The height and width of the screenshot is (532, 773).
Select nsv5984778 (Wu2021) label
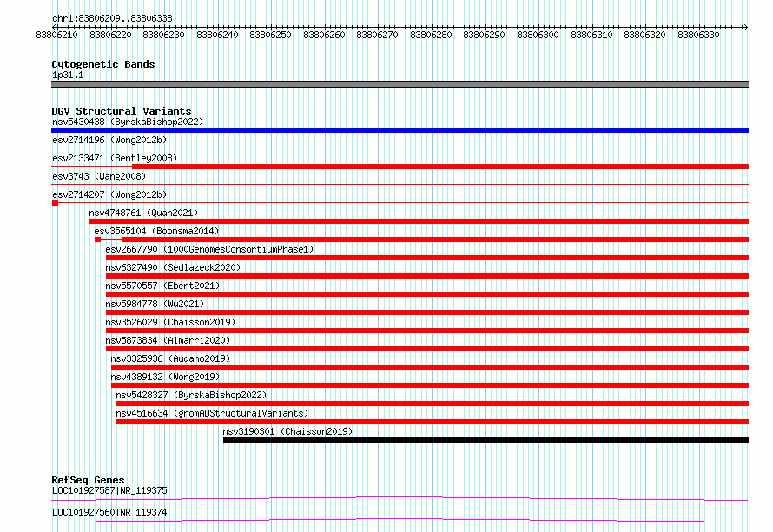pyautogui.click(x=155, y=304)
